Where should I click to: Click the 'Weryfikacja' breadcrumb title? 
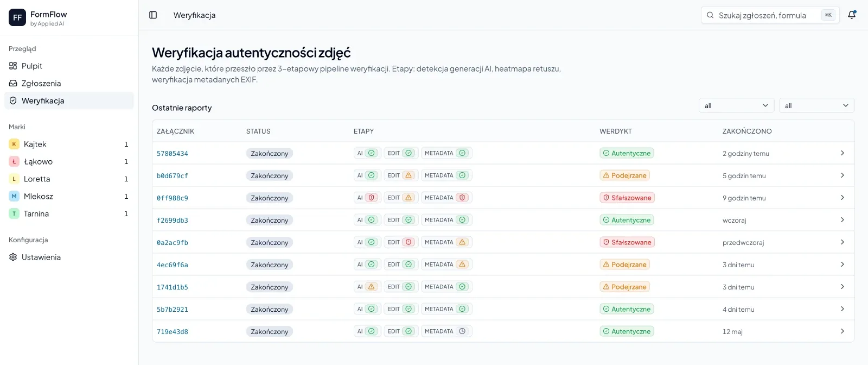[194, 15]
